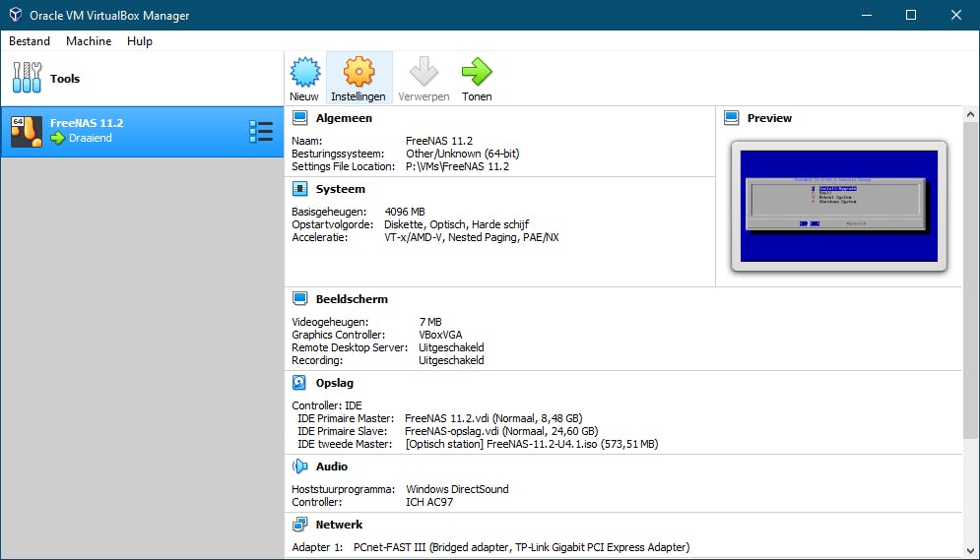980x560 pixels.
Task: Open the Systeem settings heading
Action: (x=341, y=189)
